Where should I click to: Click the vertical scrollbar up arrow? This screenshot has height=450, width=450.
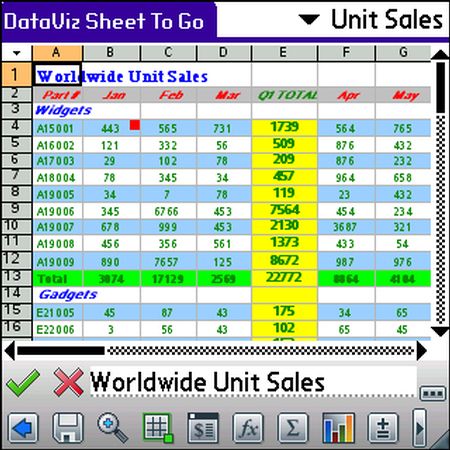click(441, 54)
